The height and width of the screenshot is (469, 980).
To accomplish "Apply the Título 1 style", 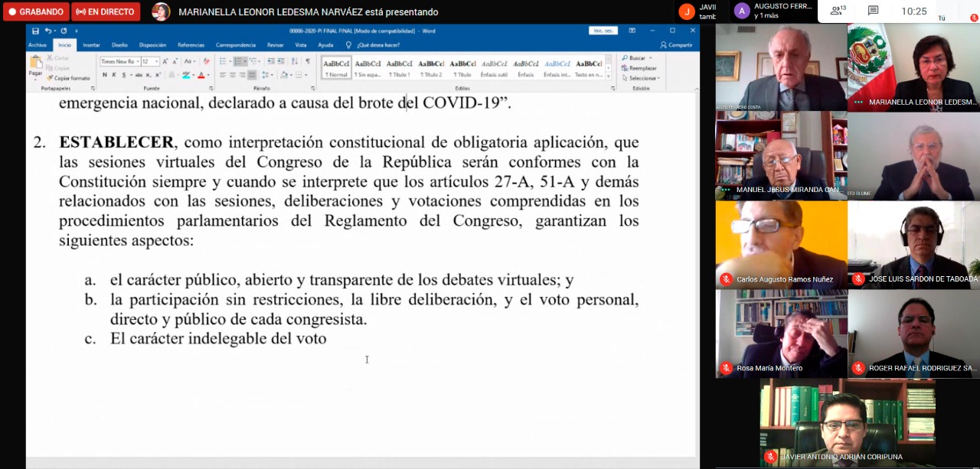I will coord(400,67).
